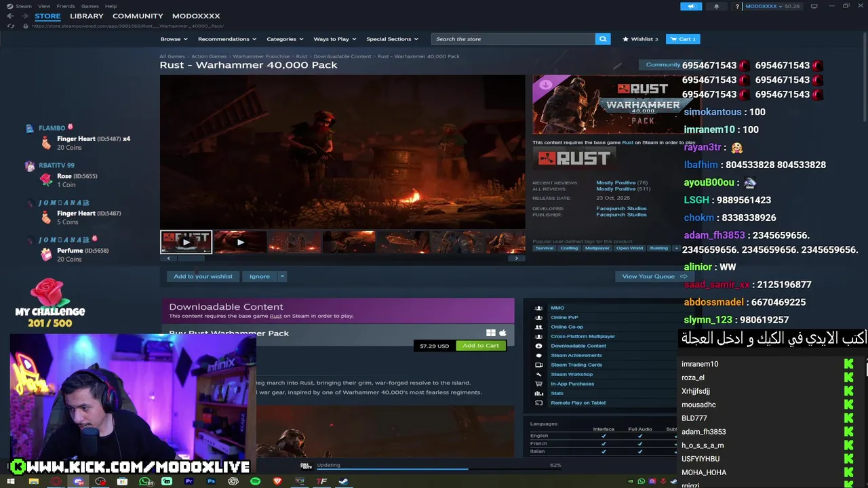Open Brave browser from the taskbar

pyautogui.click(x=277, y=481)
